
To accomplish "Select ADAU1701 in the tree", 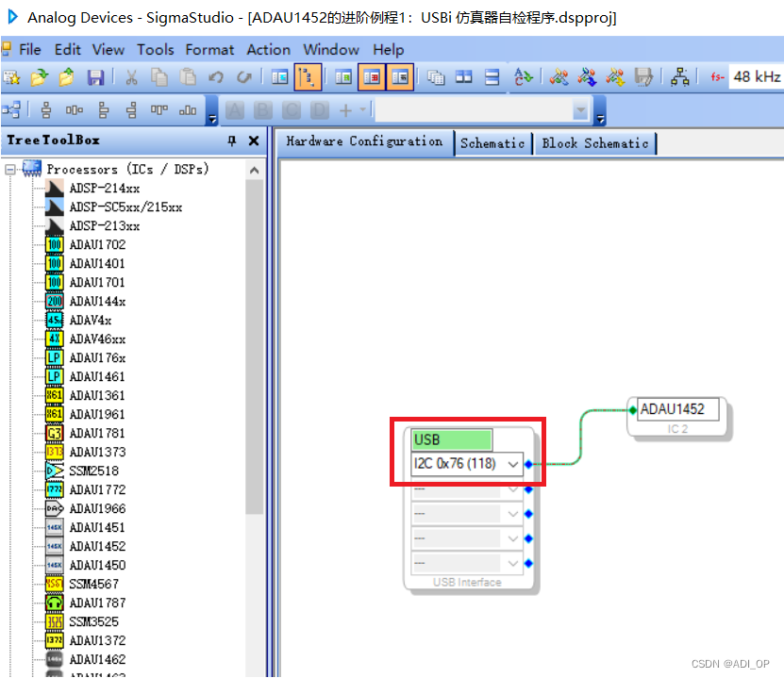I will (97, 282).
